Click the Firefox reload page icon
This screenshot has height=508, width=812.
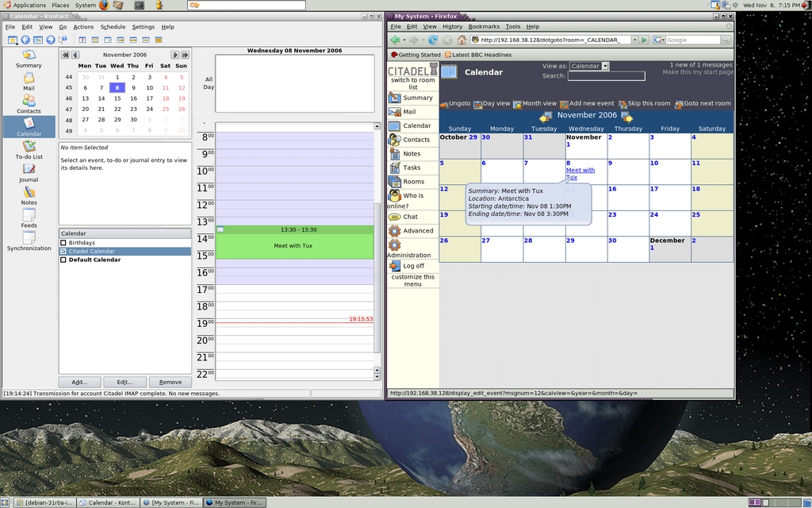point(432,40)
